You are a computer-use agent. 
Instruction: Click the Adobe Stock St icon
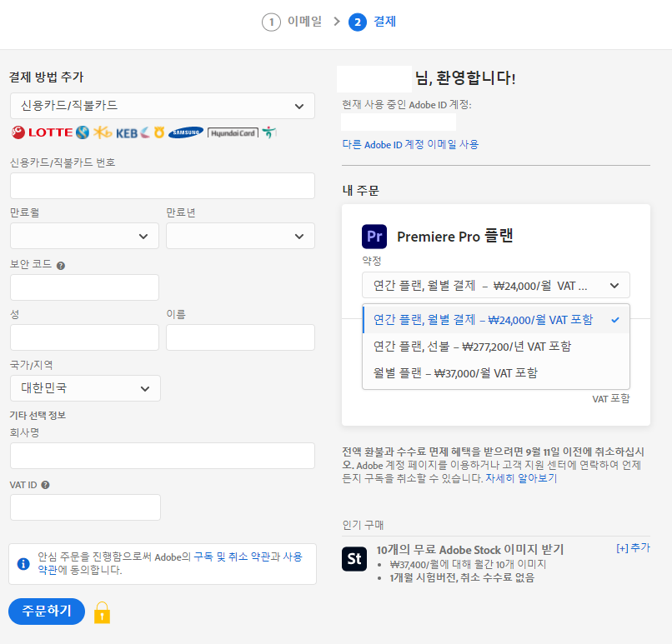coord(354,559)
